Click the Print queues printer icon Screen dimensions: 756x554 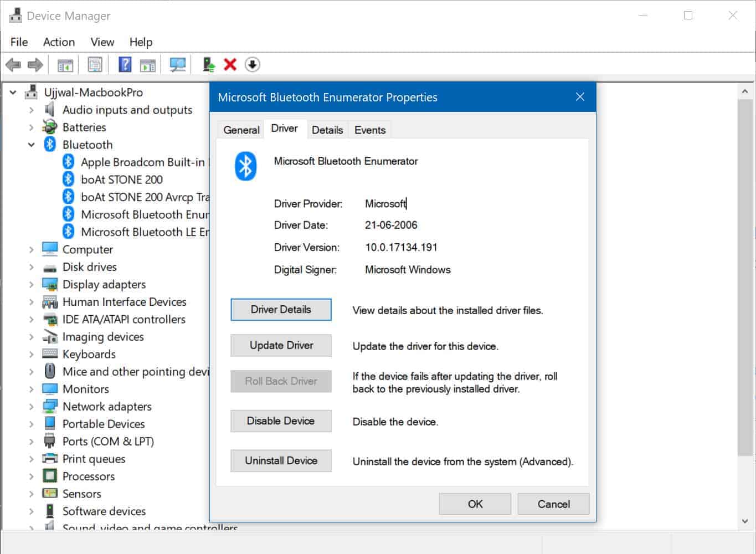(50, 459)
